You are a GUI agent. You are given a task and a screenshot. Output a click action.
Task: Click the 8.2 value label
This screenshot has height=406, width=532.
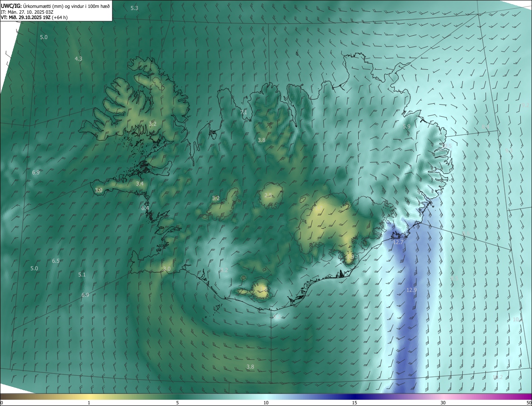(x=224, y=270)
